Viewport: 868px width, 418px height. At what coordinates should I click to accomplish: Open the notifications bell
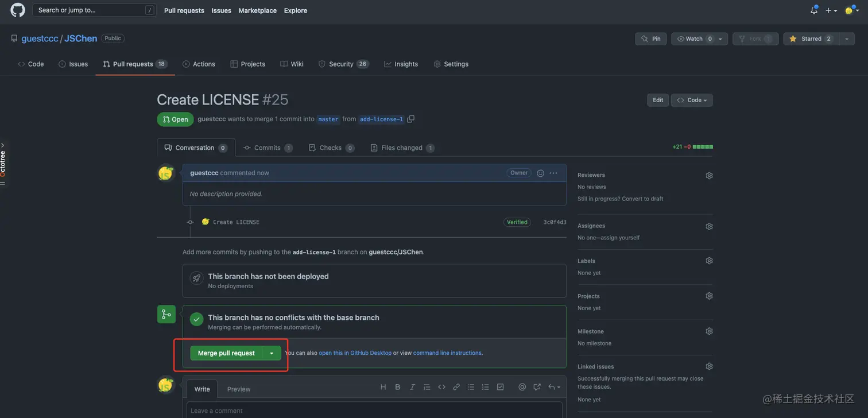click(x=814, y=10)
